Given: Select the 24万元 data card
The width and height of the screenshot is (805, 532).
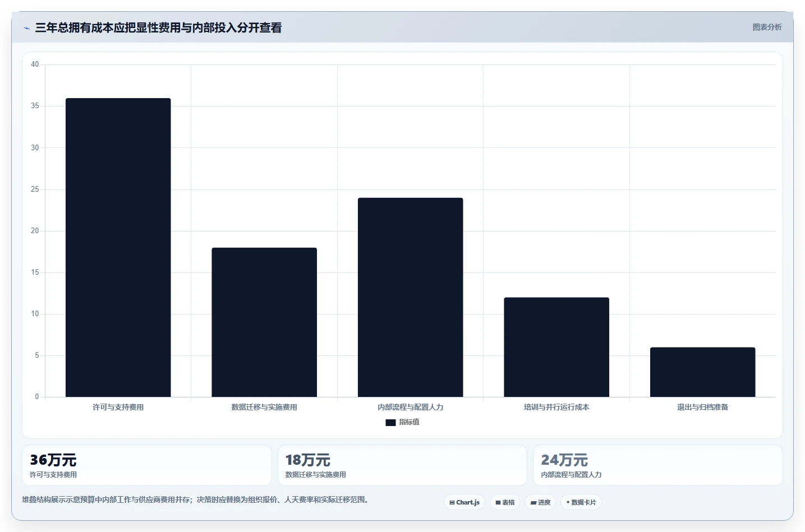Looking at the screenshot, I should 658,465.
